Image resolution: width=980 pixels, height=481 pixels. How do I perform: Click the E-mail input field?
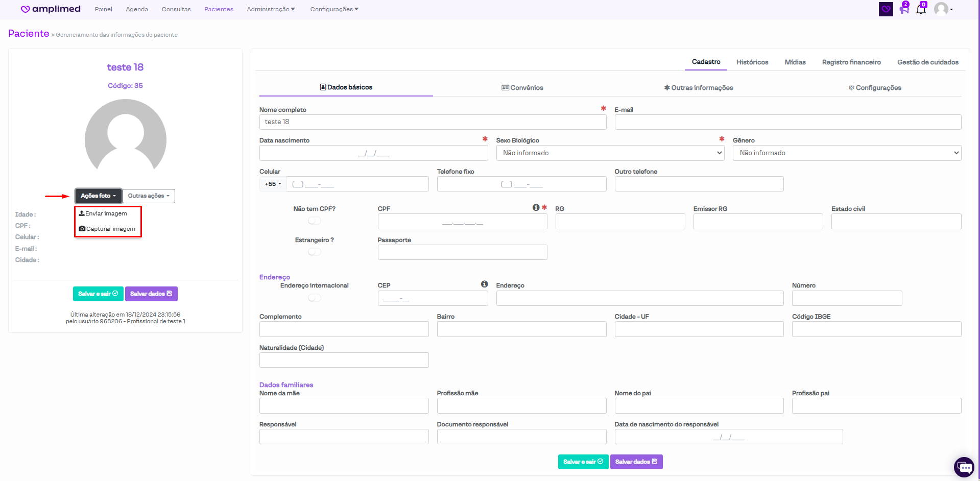787,122
